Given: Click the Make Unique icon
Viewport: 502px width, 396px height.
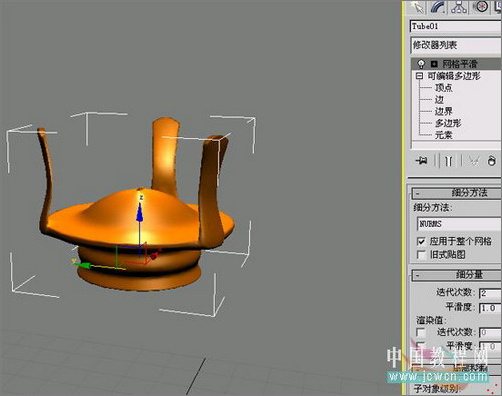Looking at the screenshot, I should coord(473,161).
